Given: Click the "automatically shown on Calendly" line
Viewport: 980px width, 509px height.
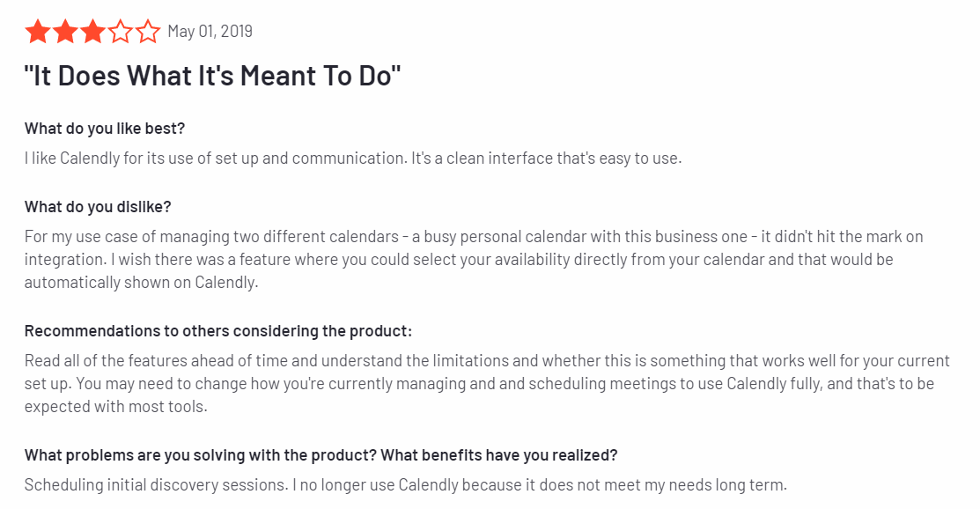Looking at the screenshot, I should click(x=141, y=283).
